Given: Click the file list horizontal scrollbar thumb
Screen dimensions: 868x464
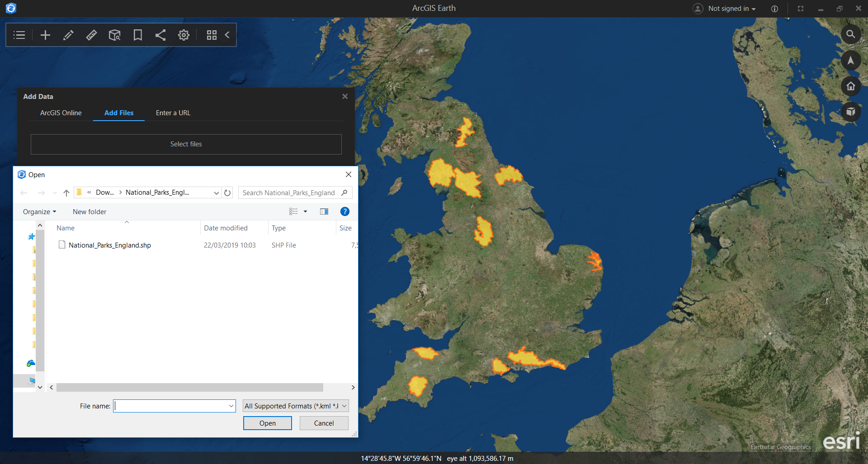Looking at the screenshot, I should [x=190, y=388].
